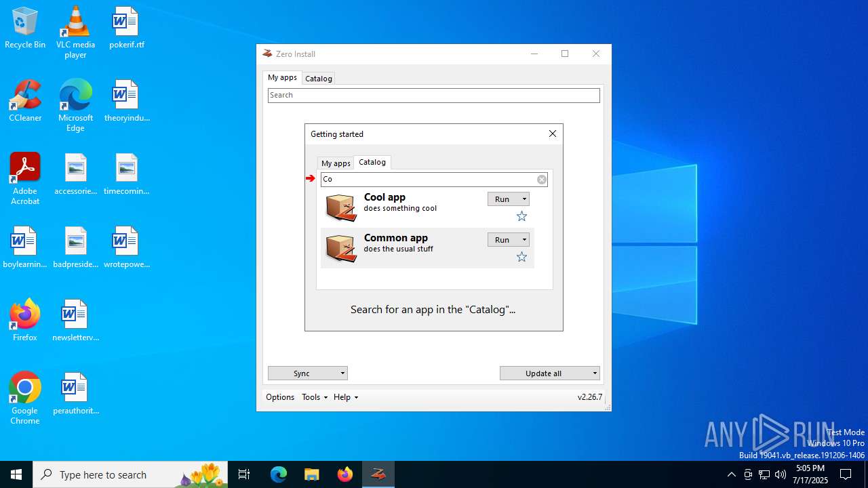Select boylearnin... Word document icon
This screenshot has width=868, height=488.
click(x=25, y=247)
